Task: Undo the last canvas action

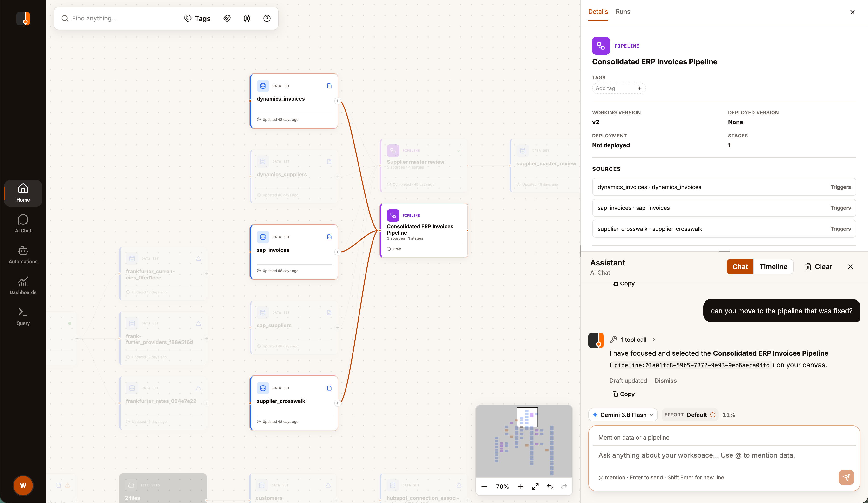Action: (550, 486)
